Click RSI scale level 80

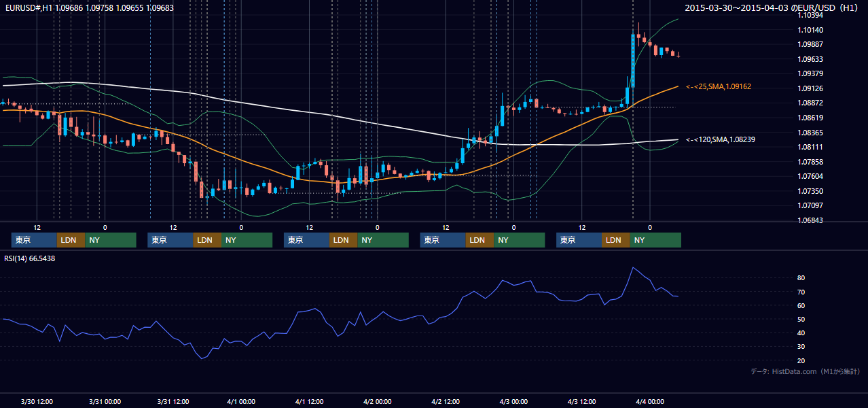click(x=801, y=278)
